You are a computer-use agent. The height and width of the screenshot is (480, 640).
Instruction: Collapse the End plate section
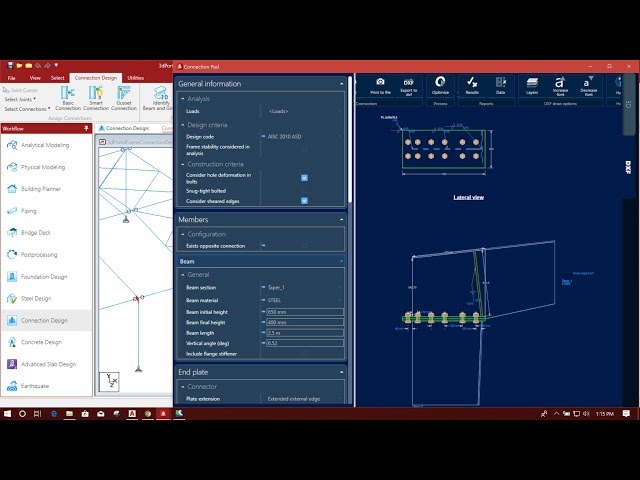[342, 372]
